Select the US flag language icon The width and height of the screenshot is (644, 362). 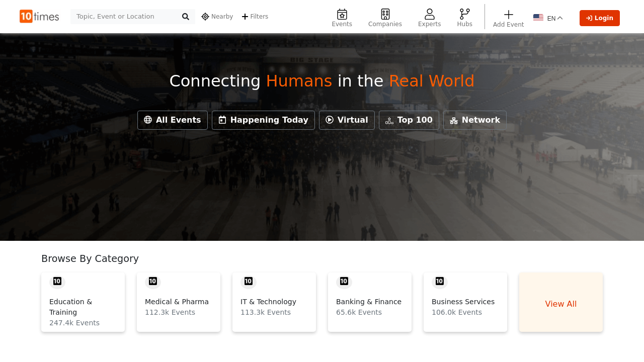(538, 18)
